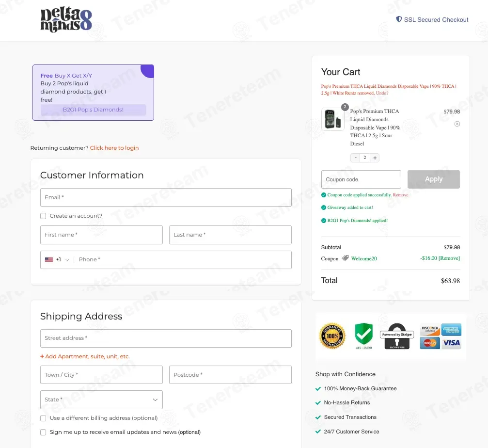Click the quantity badge on the product thumbnail
The width and height of the screenshot is (488, 448).
click(345, 107)
